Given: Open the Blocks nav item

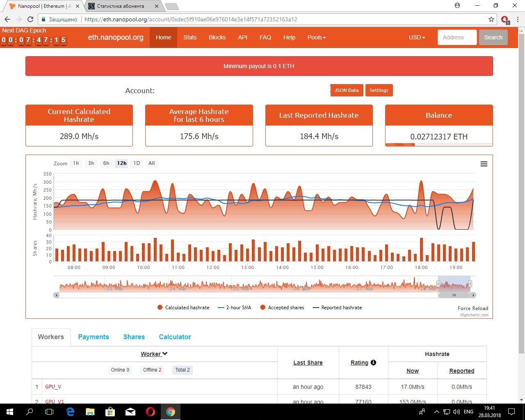Looking at the screenshot, I should (217, 37).
